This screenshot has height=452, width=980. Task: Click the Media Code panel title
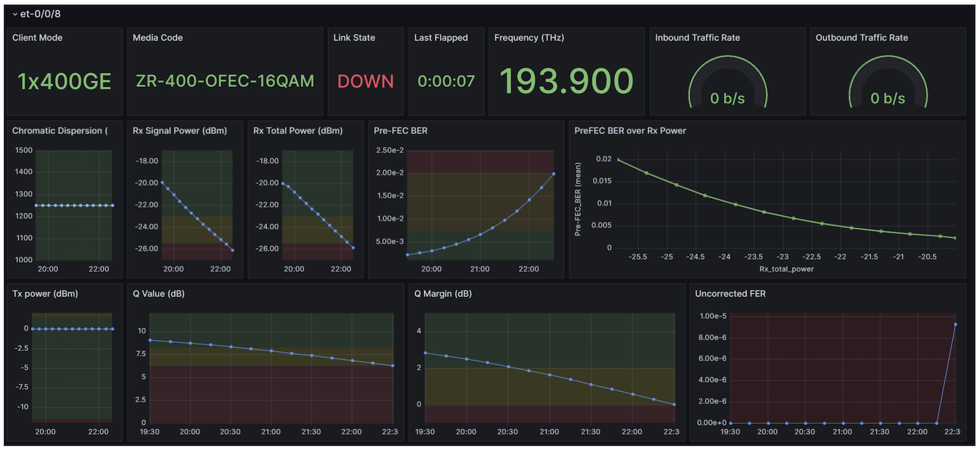pos(157,37)
